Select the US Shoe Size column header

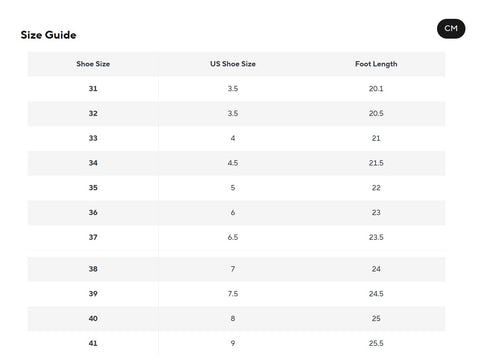(233, 64)
